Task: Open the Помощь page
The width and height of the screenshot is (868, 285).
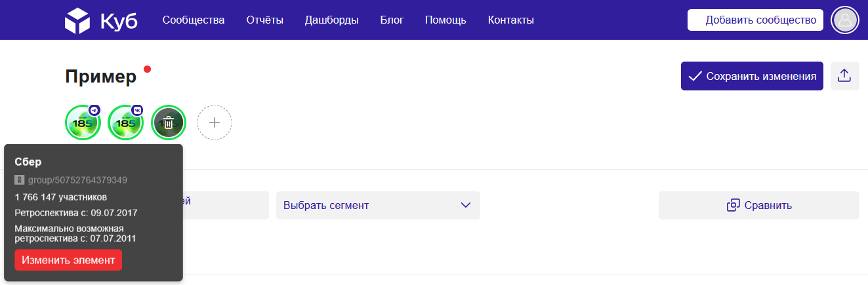Action: tap(445, 20)
